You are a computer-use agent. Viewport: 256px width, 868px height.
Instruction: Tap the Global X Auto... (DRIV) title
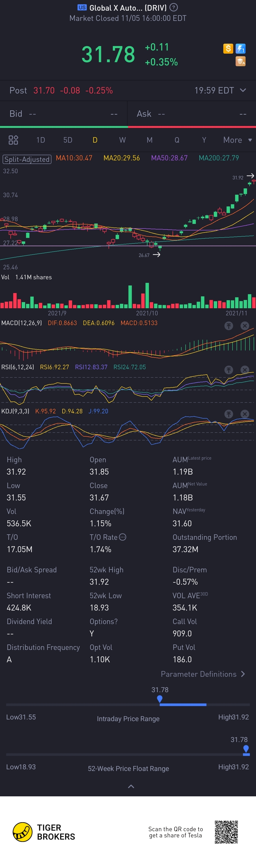[x=128, y=7]
